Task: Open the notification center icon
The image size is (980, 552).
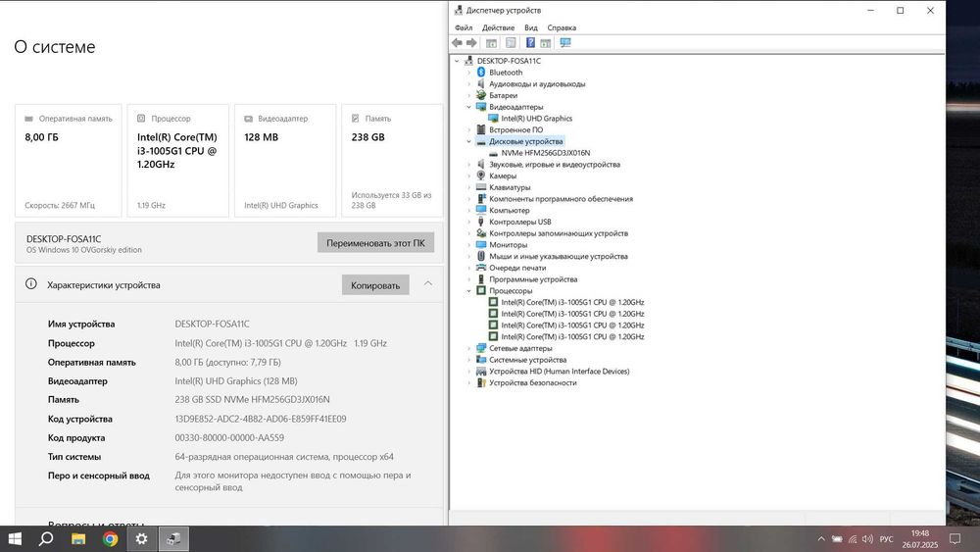Action: click(x=955, y=539)
